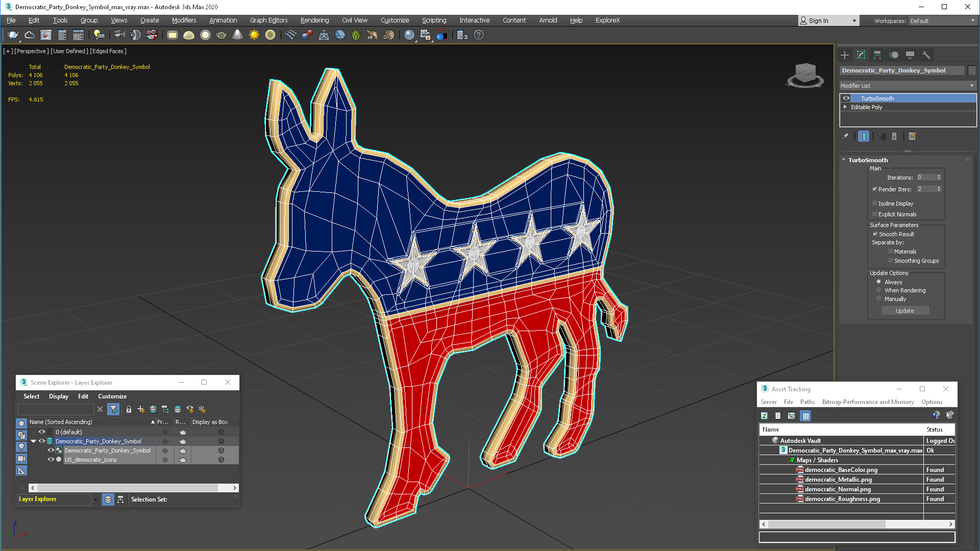Viewport: 980px width, 551px height.
Task: Enable the Isoline Display checkbox
Action: [875, 204]
